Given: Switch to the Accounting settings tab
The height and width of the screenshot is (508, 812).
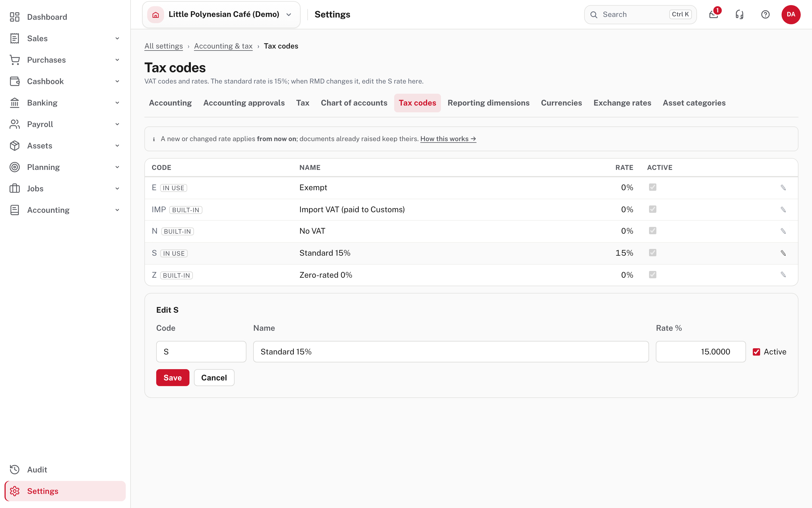Looking at the screenshot, I should [170, 103].
